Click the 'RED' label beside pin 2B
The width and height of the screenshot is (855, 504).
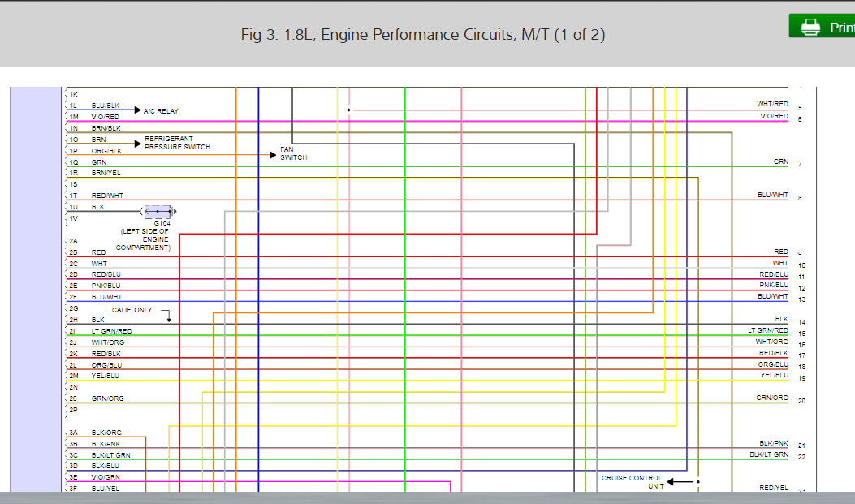coord(99,252)
